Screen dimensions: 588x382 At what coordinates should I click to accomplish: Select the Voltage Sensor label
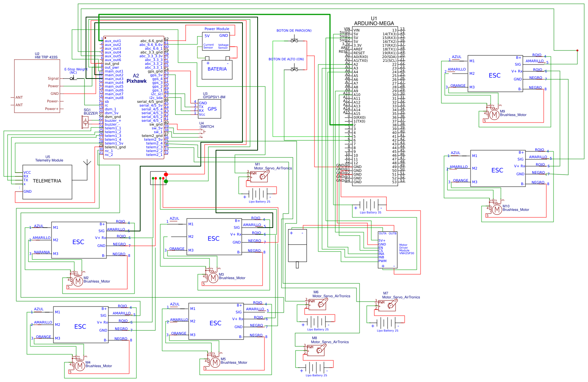coord(223,46)
